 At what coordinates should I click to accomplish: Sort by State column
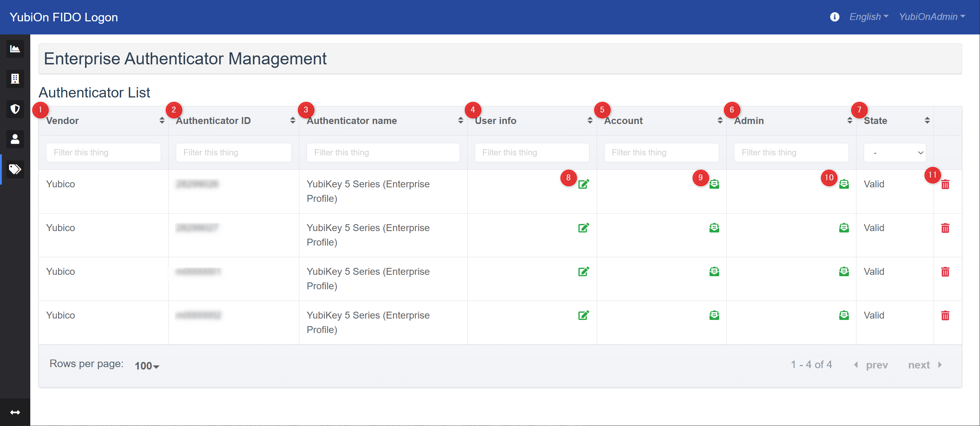point(927,121)
